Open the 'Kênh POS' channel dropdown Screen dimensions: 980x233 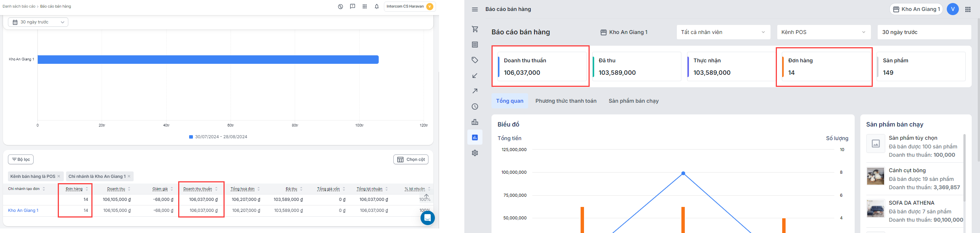(x=824, y=32)
